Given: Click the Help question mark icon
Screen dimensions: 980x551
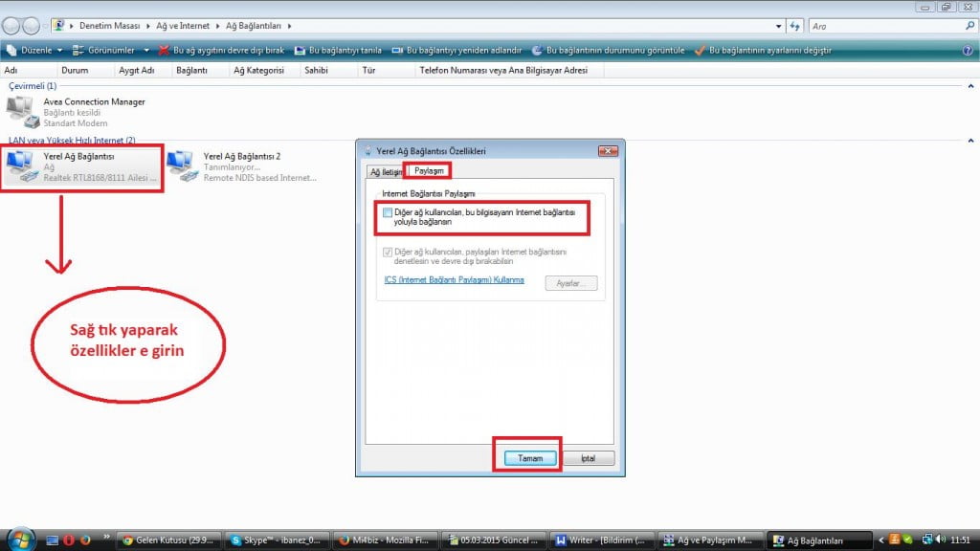Looking at the screenshot, I should [x=968, y=50].
